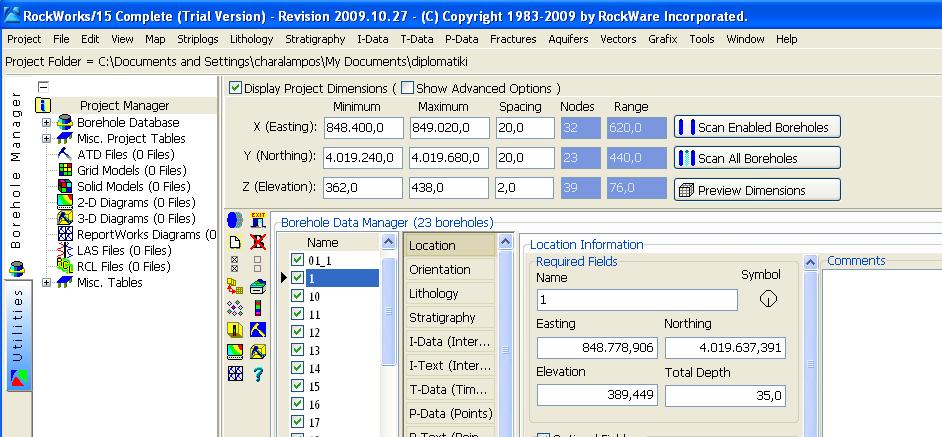Click the Project Manager yellow info icon
Viewport: 942px width, 437px height.
tap(43, 106)
